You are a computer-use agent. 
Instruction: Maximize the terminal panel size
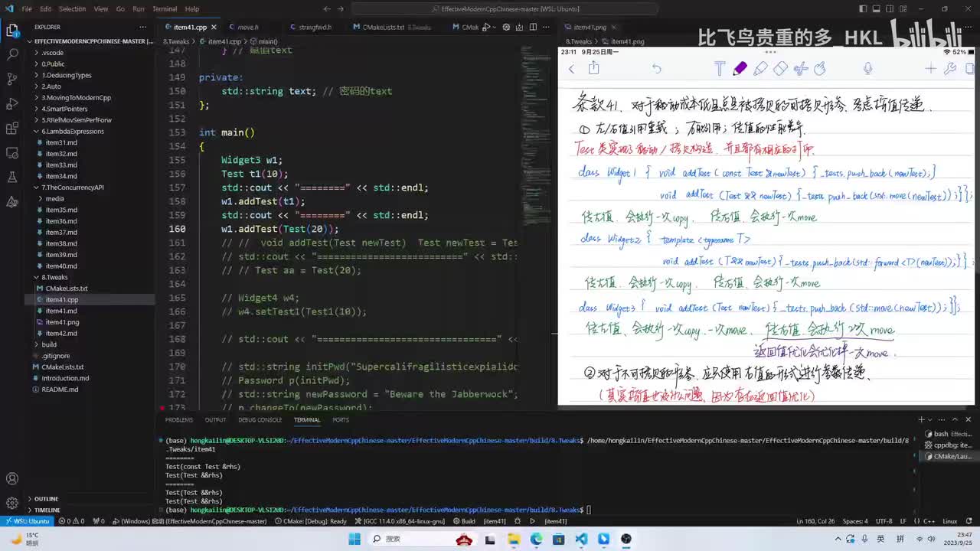pyautogui.click(x=956, y=419)
